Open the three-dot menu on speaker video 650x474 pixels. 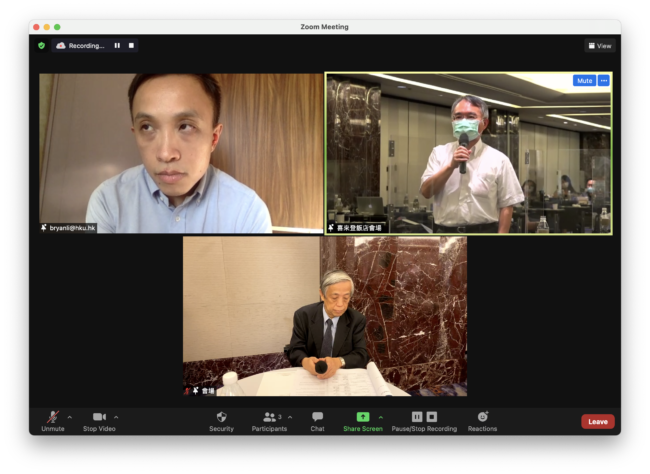click(603, 81)
